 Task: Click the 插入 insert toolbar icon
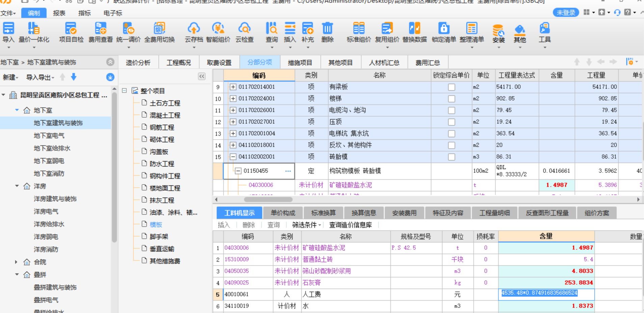pyautogui.click(x=290, y=28)
